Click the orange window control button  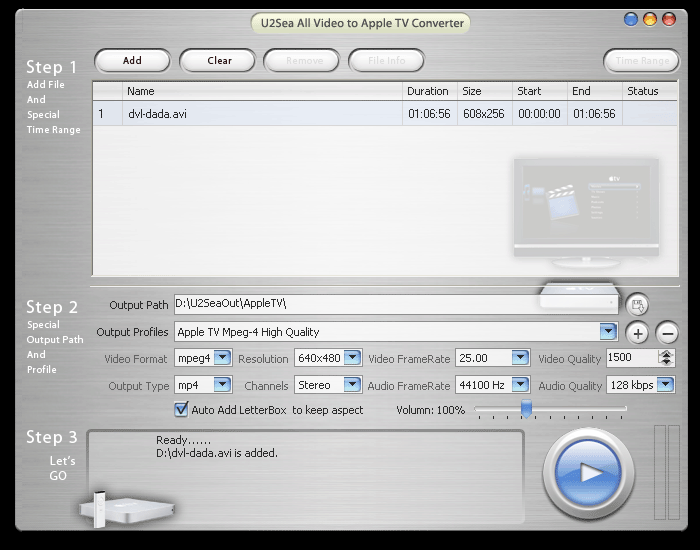(650, 20)
